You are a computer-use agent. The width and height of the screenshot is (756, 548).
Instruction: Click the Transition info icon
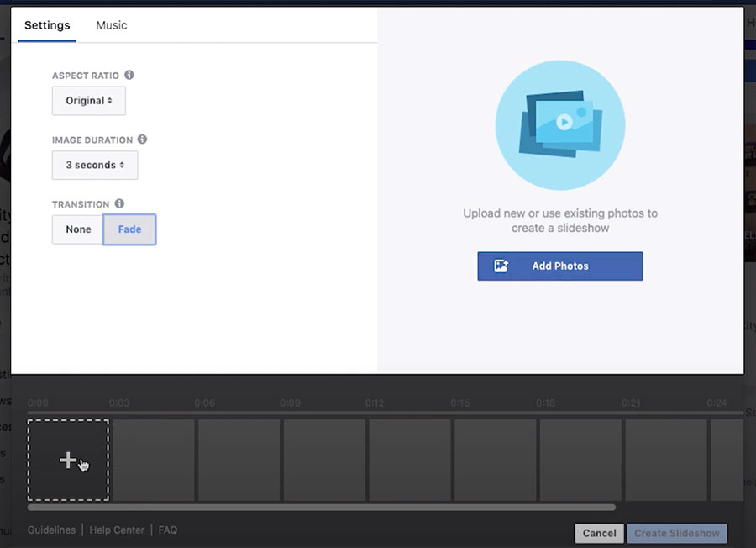118,203
